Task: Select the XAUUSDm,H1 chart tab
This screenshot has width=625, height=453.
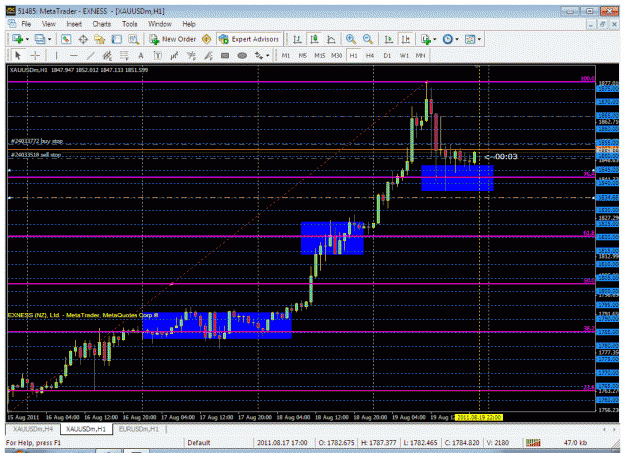Action: [86, 429]
